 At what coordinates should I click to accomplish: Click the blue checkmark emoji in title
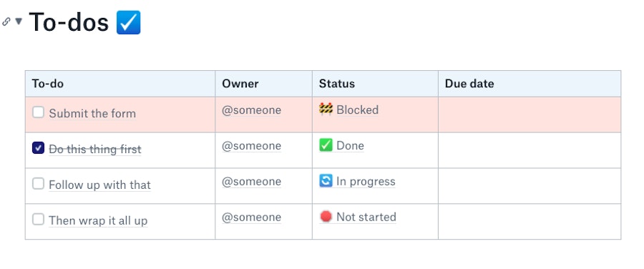129,23
